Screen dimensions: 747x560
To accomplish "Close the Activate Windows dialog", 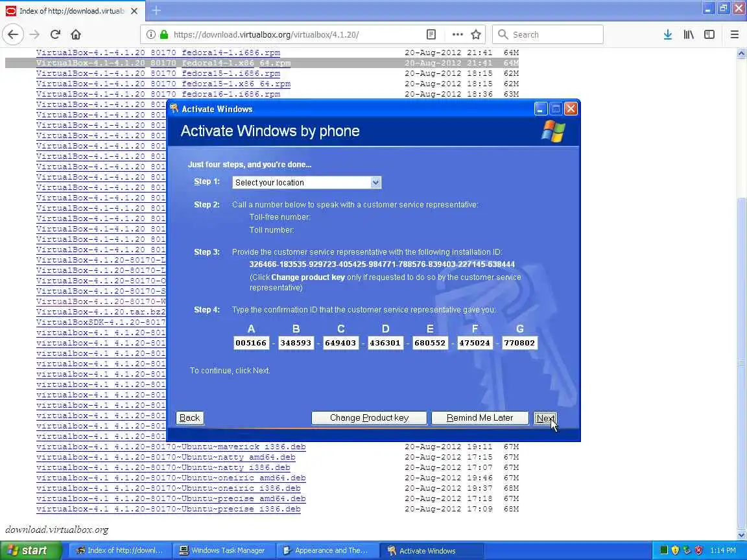I will 571,109.
